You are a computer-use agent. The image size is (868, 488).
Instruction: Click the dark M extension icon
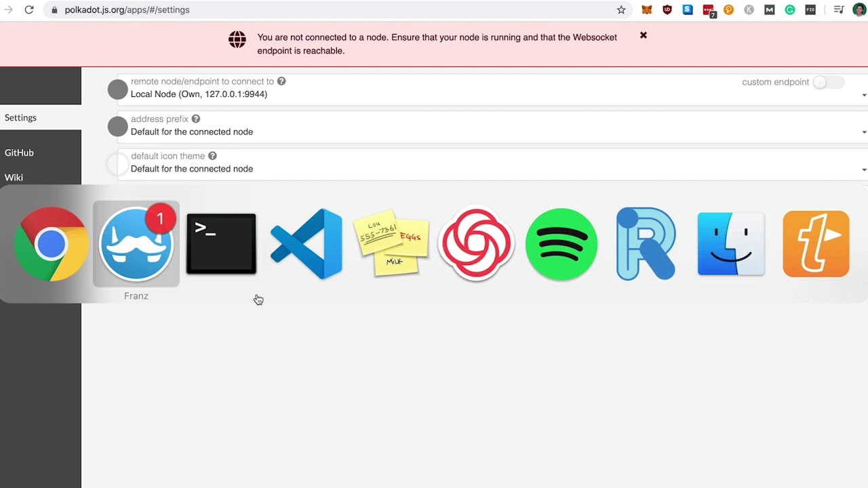coord(770,9)
